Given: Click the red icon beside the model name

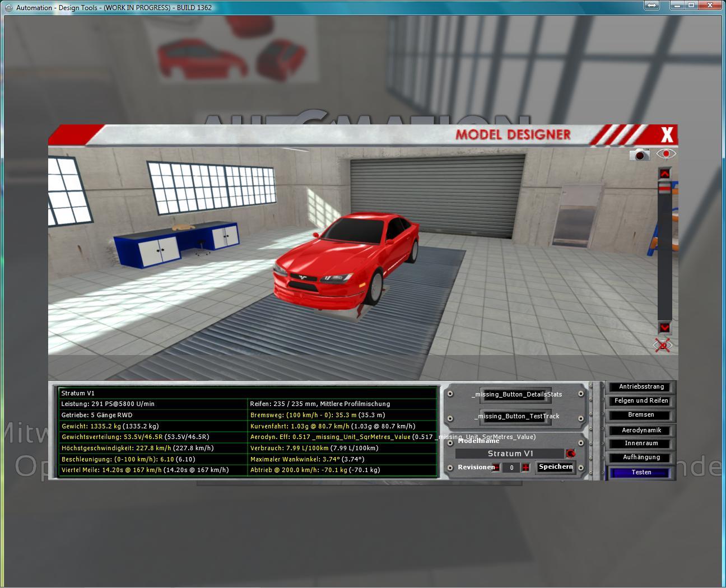Looking at the screenshot, I should (x=570, y=454).
